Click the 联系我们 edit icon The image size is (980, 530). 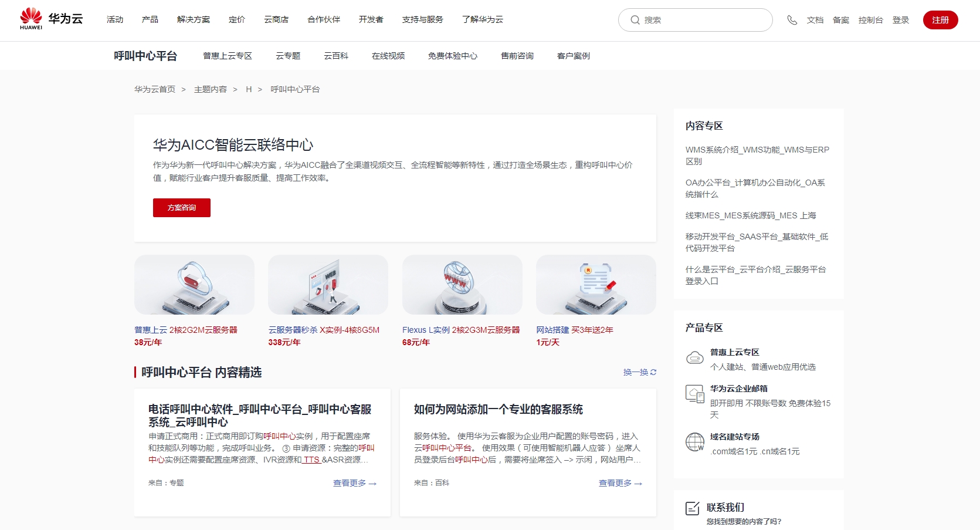693,508
